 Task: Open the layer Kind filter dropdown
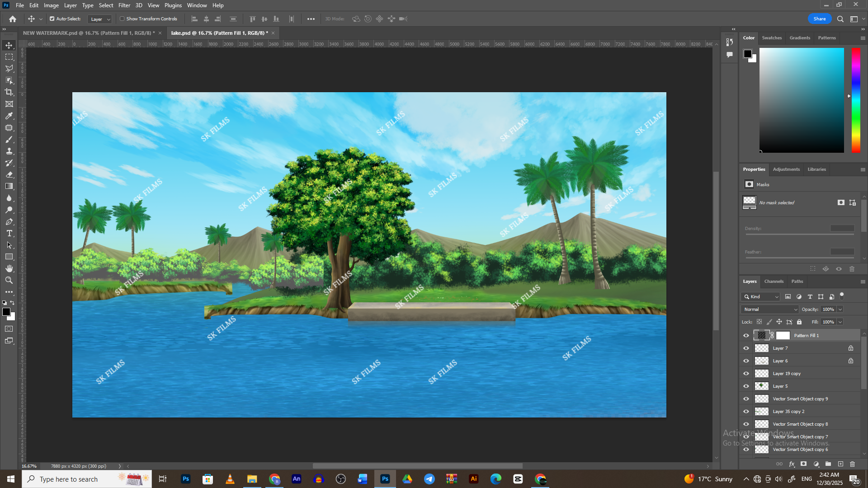point(764,297)
